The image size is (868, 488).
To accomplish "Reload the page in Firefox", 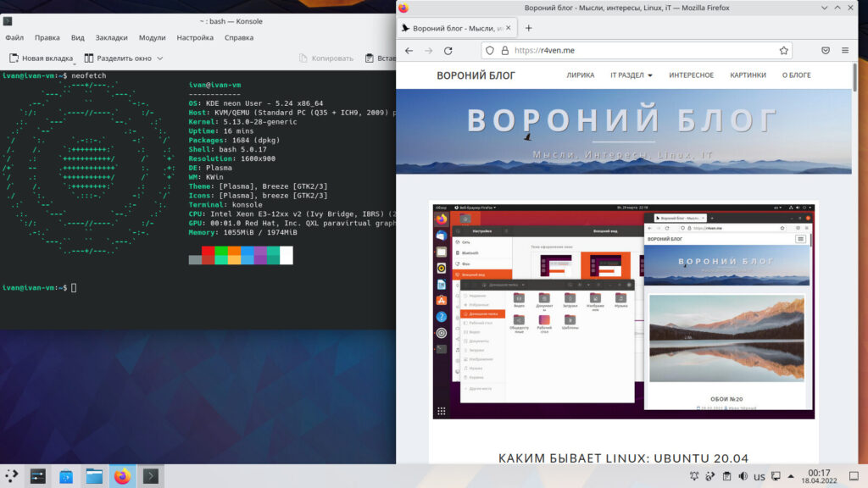I will click(x=448, y=51).
